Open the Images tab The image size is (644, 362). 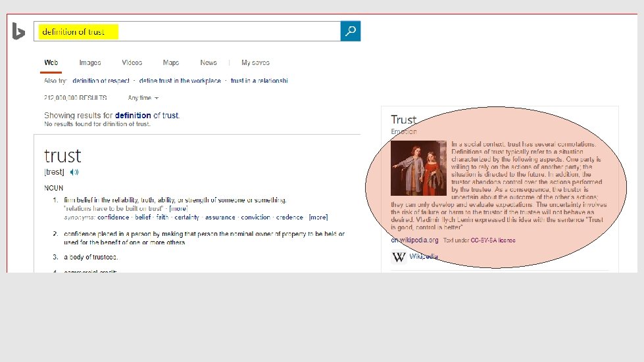pyautogui.click(x=90, y=62)
